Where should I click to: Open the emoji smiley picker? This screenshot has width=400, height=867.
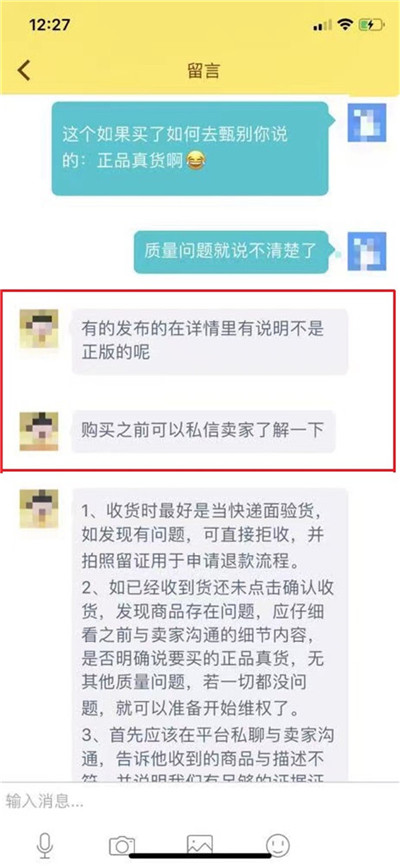[278, 845]
